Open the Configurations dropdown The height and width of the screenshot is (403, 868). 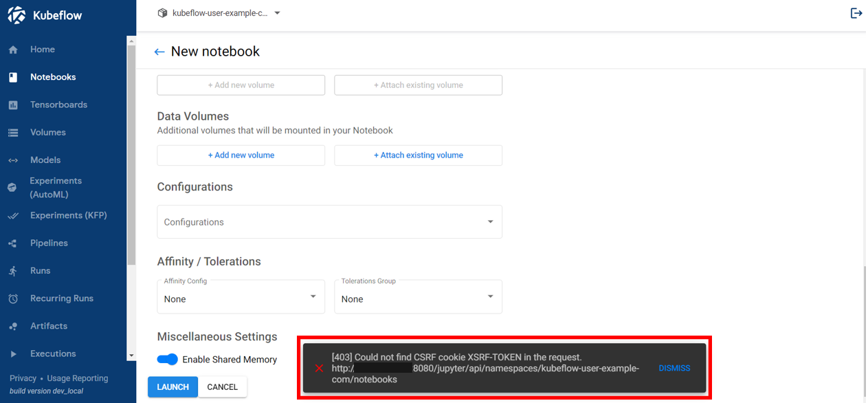(329, 222)
